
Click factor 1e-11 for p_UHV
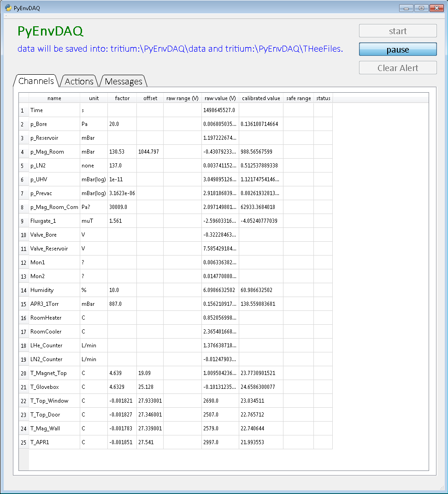click(x=122, y=179)
